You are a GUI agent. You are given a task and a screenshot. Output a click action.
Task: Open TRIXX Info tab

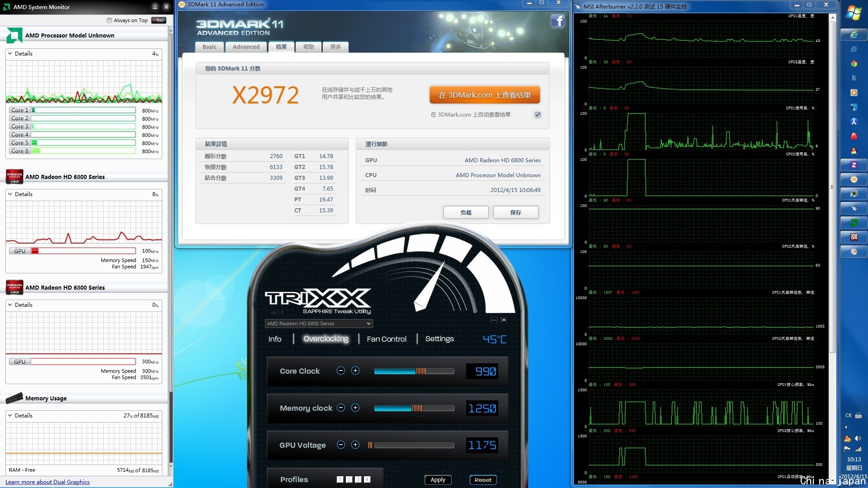(x=275, y=339)
